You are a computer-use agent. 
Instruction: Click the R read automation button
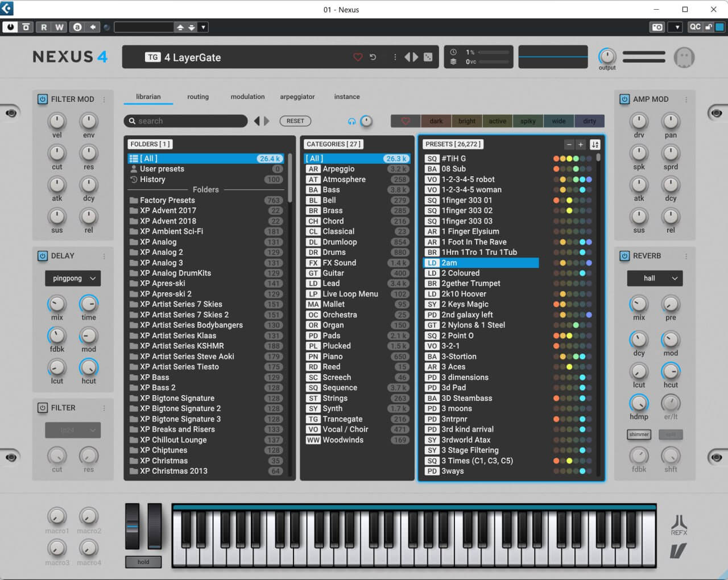pyautogui.click(x=44, y=27)
